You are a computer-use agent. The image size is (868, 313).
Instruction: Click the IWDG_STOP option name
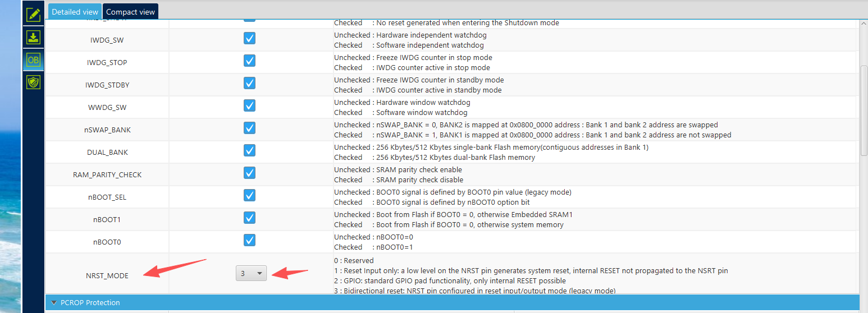[x=107, y=63]
